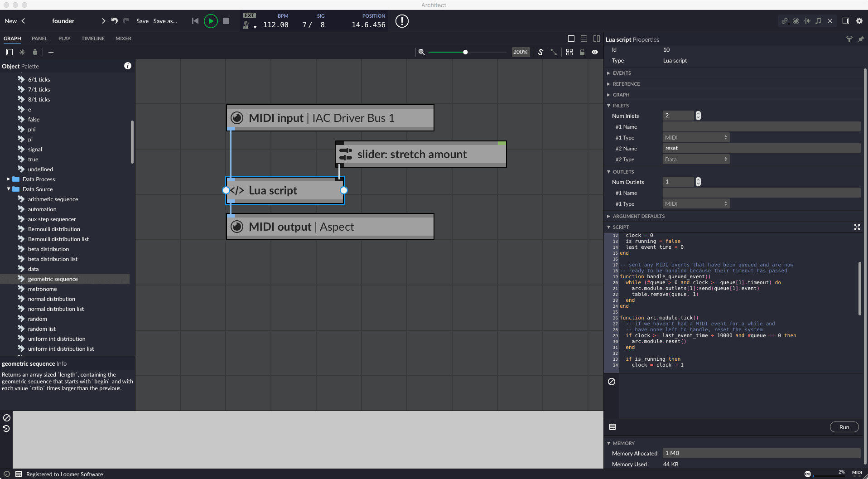Screen dimensions: 868x479
Task: Click the #2 Name reset field
Action: (762, 148)
